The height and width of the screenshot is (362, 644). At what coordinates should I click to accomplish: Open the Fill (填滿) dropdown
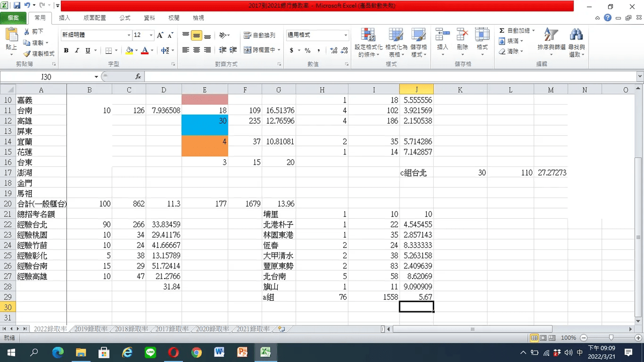click(511, 41)
